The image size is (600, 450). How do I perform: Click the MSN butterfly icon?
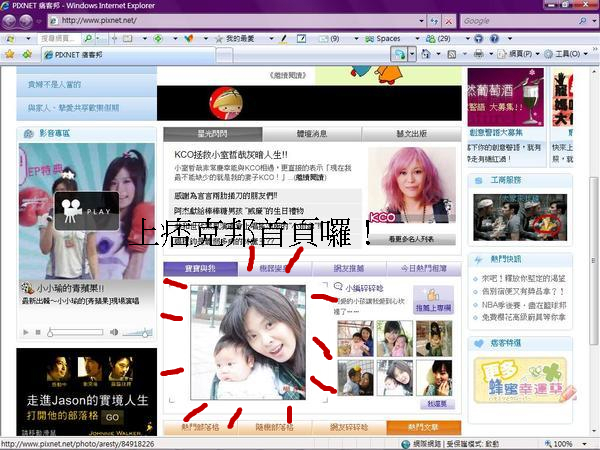point(189,38)
